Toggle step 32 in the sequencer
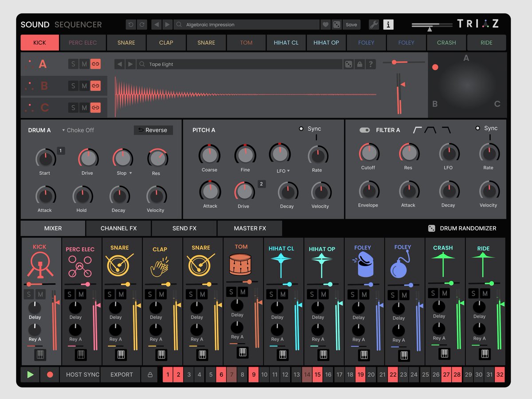The height and width of the screenshot is (399, 532). tap(500, 375)
